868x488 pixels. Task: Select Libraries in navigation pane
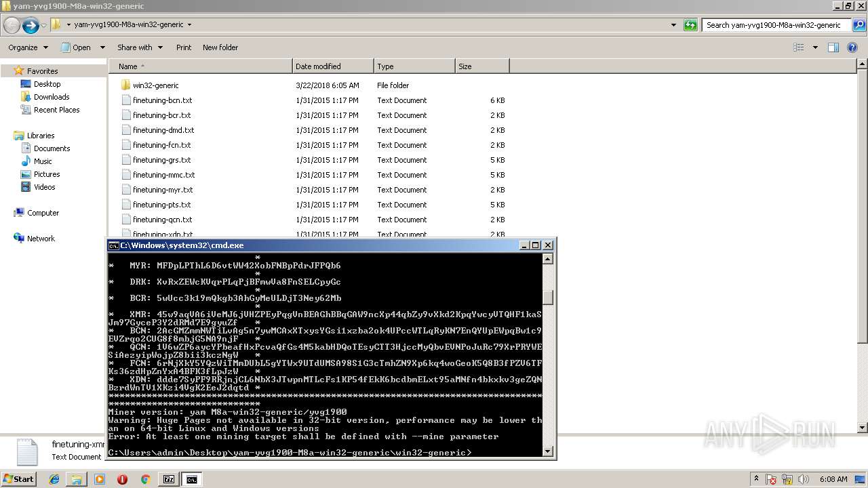pyautogui.click(x=41, y=136)
